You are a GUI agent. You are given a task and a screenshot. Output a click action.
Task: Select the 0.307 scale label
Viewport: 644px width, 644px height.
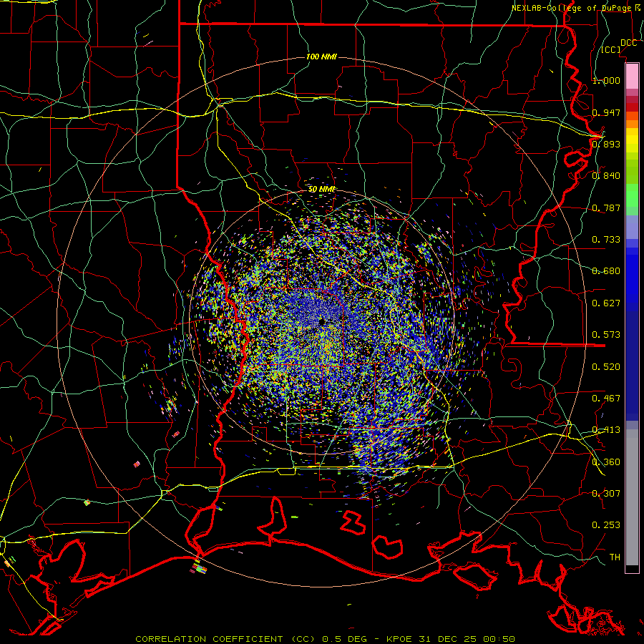point(606,494)
